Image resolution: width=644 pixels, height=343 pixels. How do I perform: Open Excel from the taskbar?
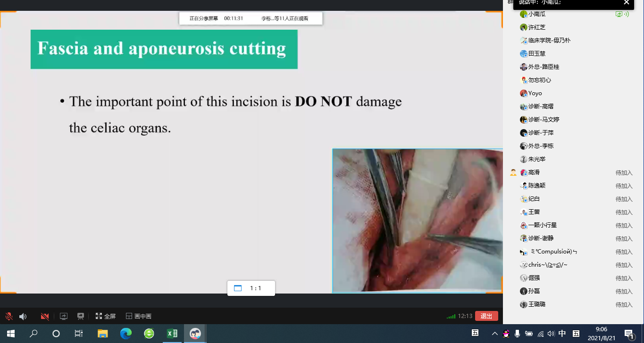[172, 334]
